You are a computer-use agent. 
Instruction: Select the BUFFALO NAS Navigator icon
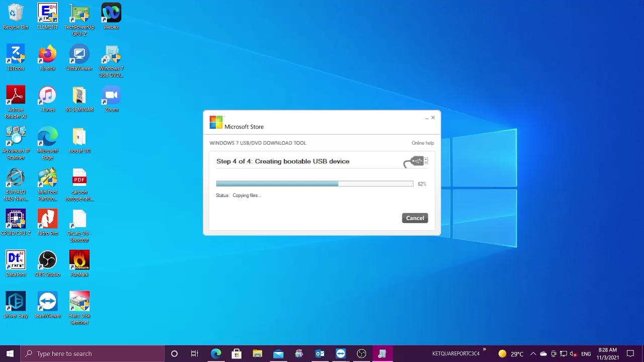[x=16, y=185]
